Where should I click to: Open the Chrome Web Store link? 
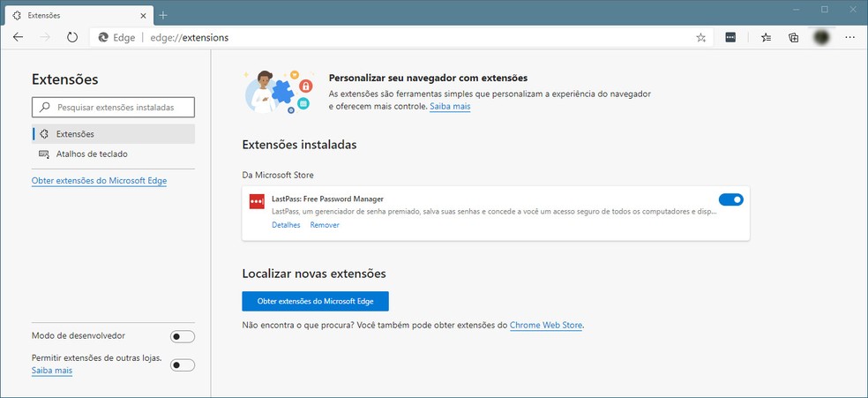point(546,326)
